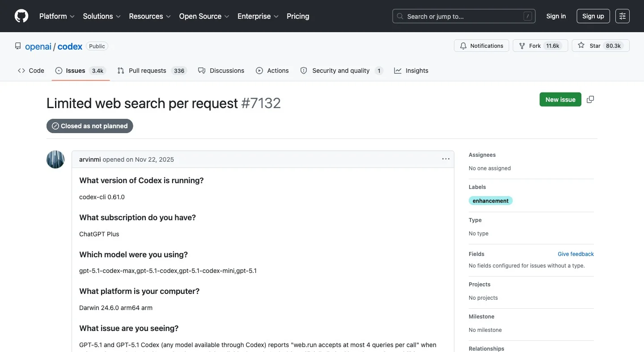Click the notification bell icon
This screenshot has height=352, width=644.
[463, 46]
